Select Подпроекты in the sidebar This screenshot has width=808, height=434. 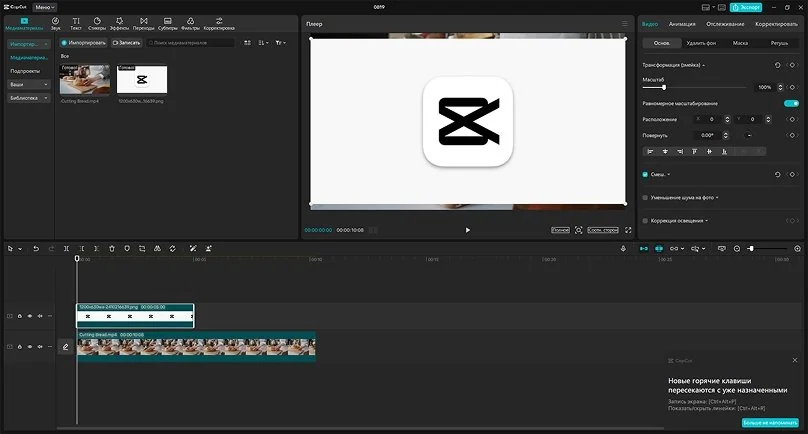click(x=25, y=71)
